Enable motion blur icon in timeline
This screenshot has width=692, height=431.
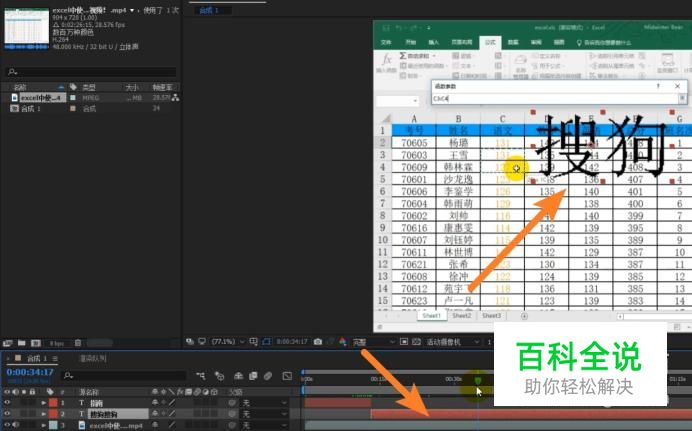click(x=268, y=376)
